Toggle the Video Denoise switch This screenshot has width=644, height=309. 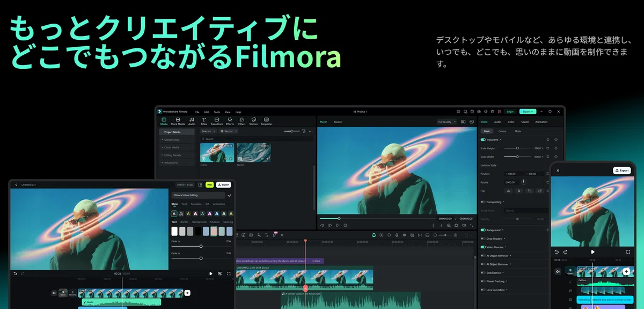coord(483,247)
